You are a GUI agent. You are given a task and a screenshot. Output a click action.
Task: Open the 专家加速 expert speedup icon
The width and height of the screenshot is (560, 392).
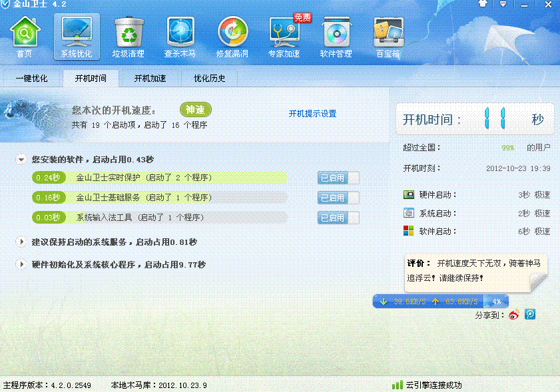[284, 37]
